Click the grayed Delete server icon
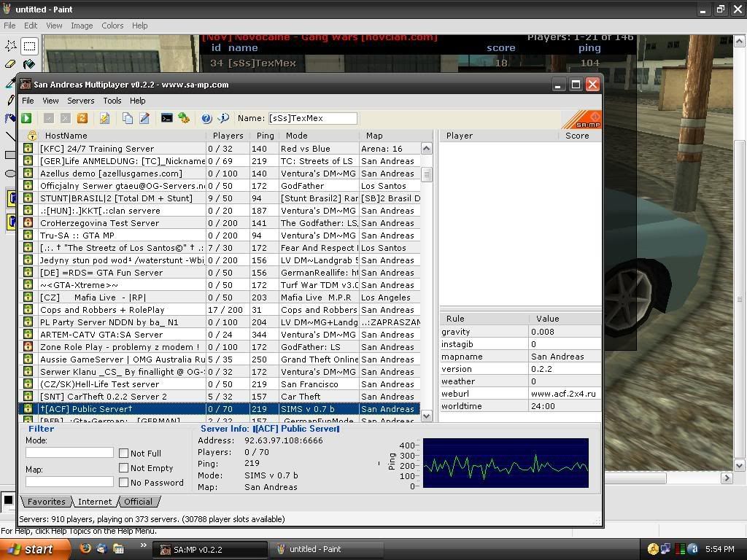Image resolution: width=747 pixels, height=560 pixels. tap(66, 118)
